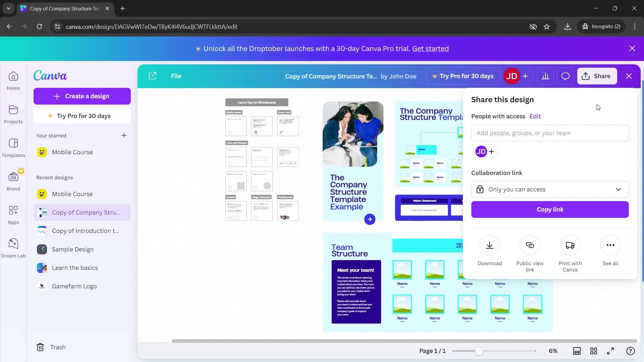Image resolution: width=644 pixels, height=362 pixels.
Task: Click the analytics/chart icon in header
Action: (x=545, y=75)
